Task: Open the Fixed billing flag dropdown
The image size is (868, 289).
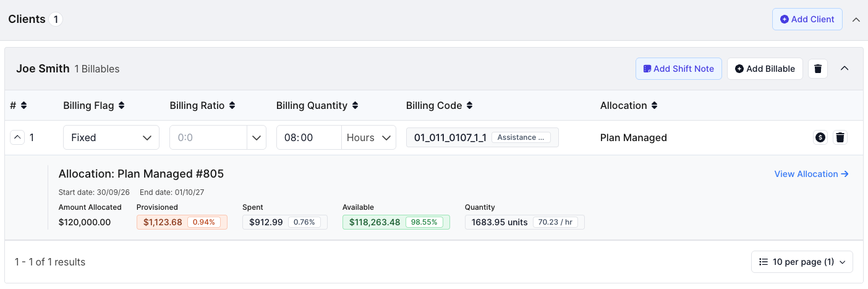Action: point(111,137)
